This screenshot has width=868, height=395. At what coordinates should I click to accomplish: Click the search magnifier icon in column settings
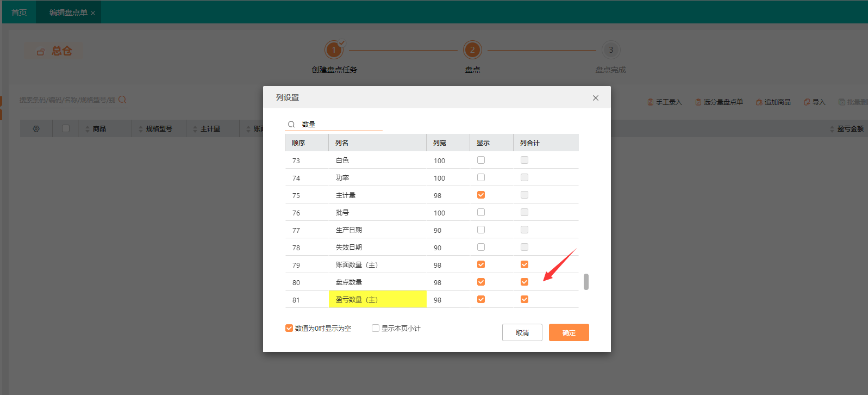click(291, 125)
